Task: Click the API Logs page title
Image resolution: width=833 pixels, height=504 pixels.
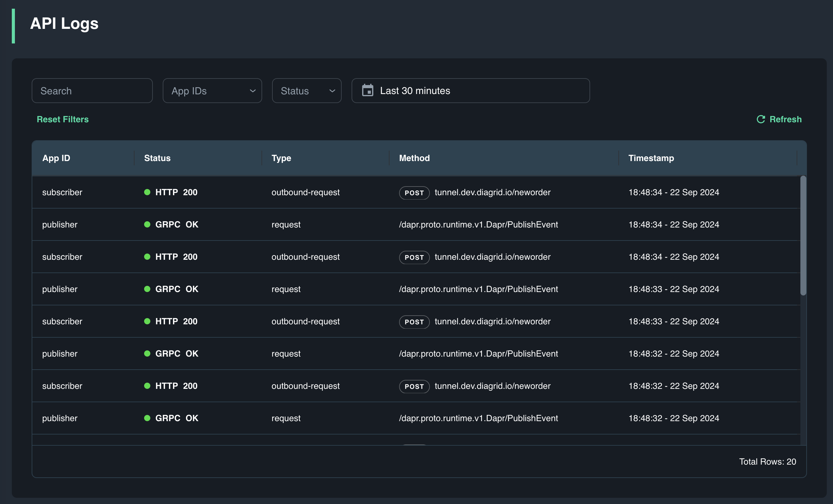Action: [64, 23]
